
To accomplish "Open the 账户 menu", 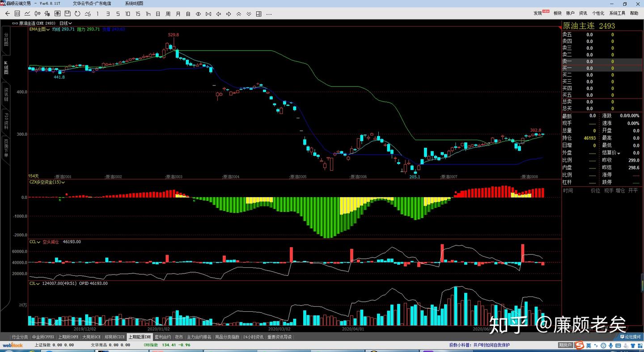I will (x=570, y=13).
